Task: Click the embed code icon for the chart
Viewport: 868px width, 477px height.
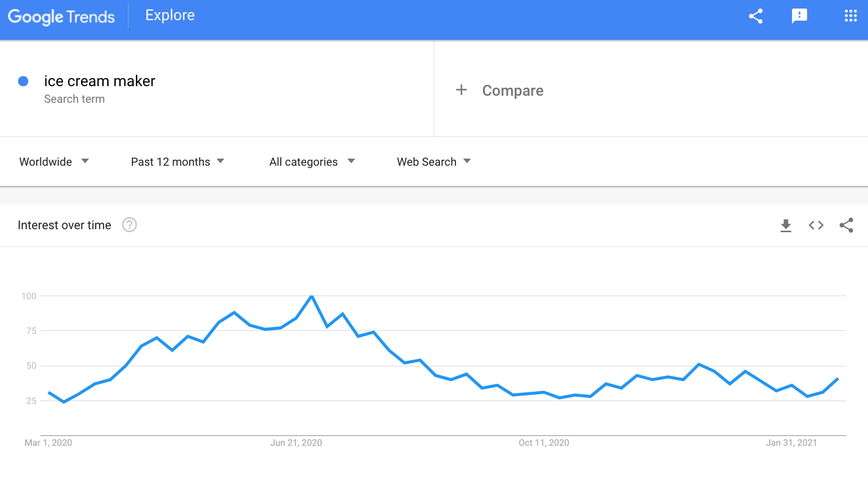Action: pos(816,225)
